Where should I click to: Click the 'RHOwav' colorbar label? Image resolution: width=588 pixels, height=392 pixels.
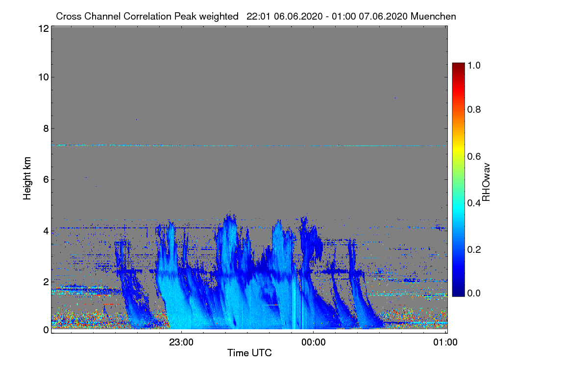[x=486, y=182]
